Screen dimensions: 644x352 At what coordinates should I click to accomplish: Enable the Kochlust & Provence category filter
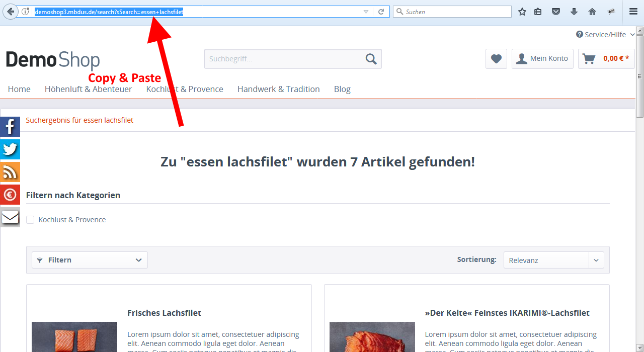point(30,219)
